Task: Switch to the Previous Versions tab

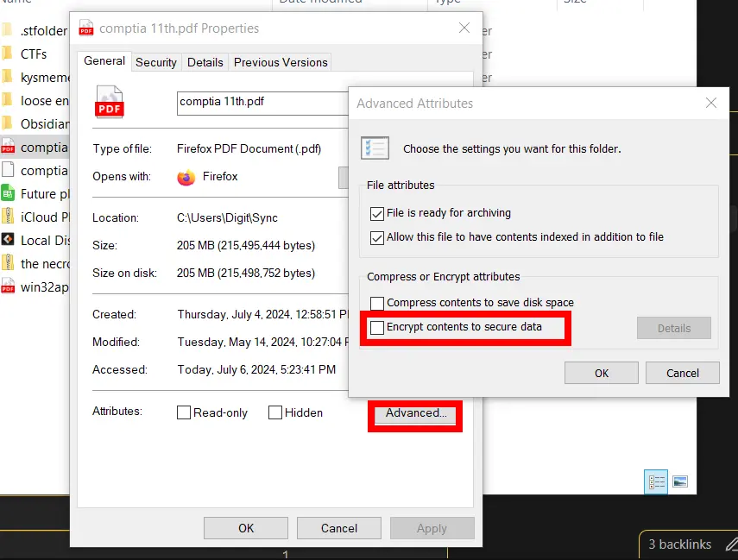Action: tap(281, 62)
